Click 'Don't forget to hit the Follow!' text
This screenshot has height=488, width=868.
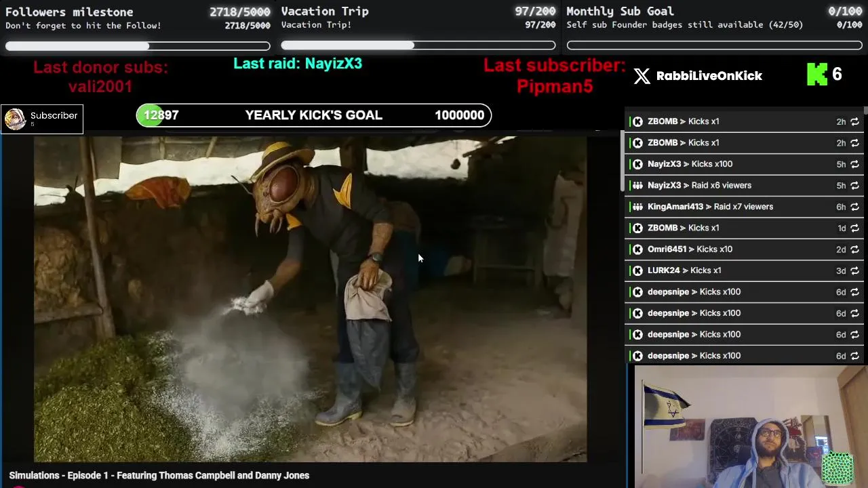(83, 25)
